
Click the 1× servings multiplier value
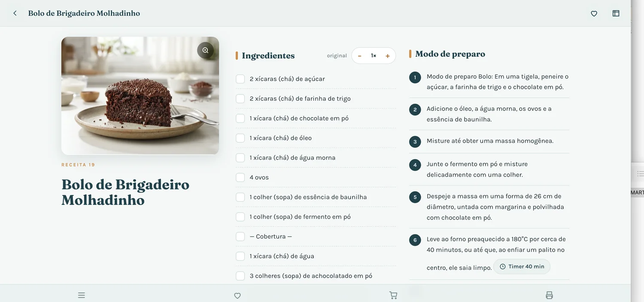374,56
